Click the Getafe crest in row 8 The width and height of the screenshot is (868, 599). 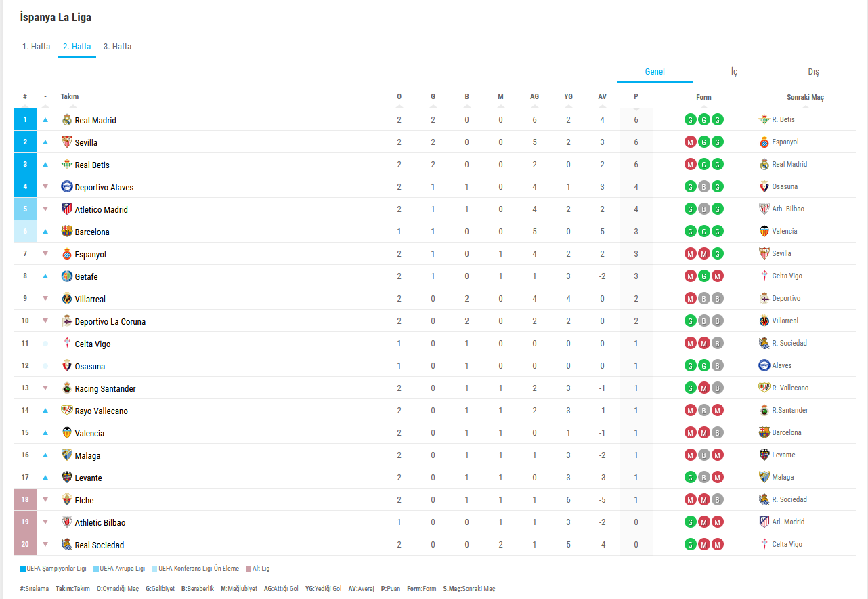(x=66, y=276)
